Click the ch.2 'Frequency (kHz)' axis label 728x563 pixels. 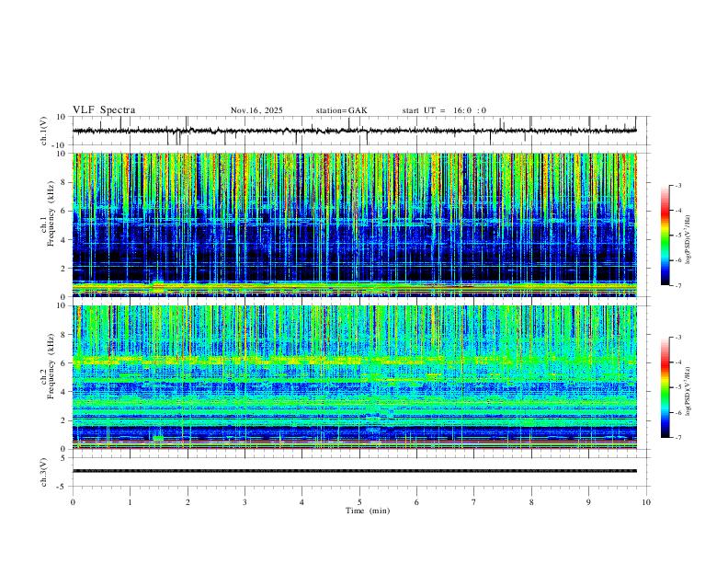51,366
